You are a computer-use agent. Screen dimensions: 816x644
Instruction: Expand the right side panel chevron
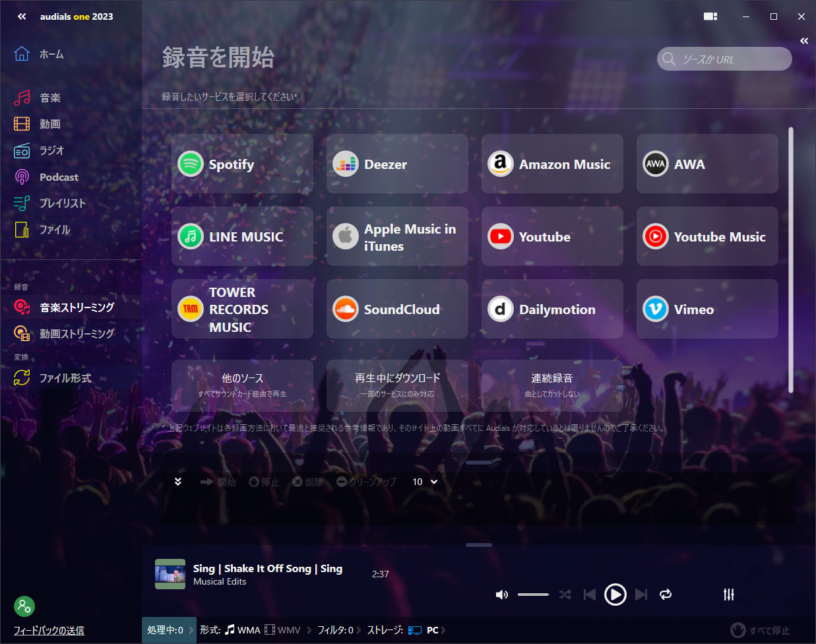pyautogui.click(x=804, y=41)
